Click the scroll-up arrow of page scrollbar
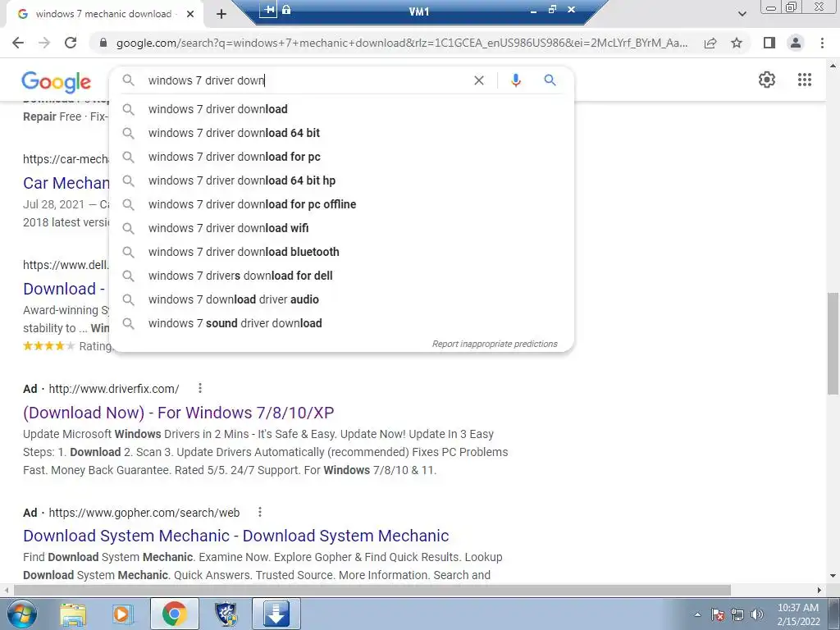Screen dimensions: 840x630 tap(833, 66)
